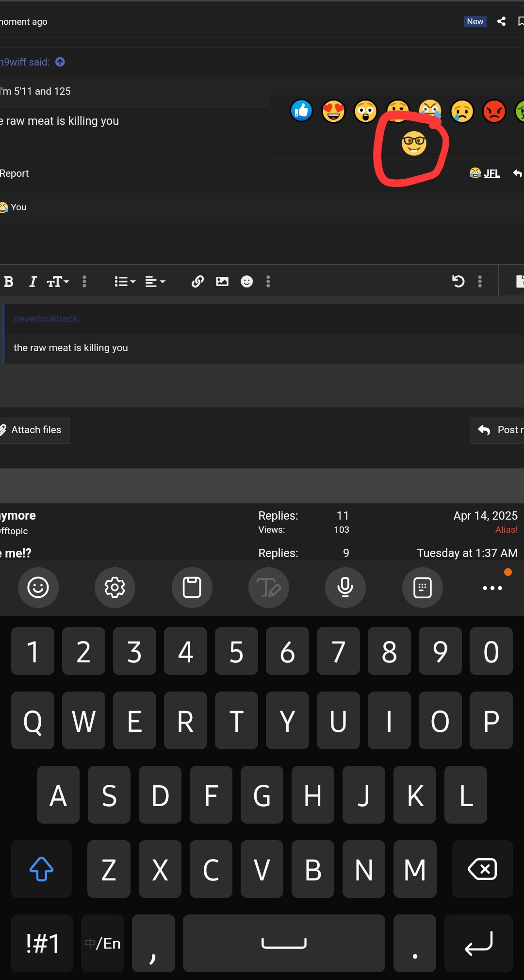Image resolution: width=524 pixels, height=980 pixels.
Task: Toggle the keyboard Shift key
Action: (42, 869)
